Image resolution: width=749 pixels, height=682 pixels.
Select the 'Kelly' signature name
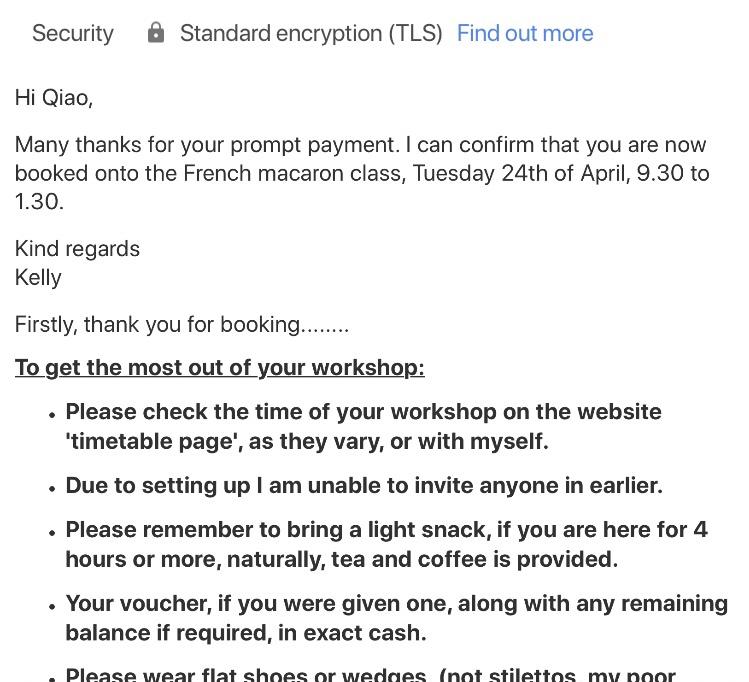(x=38, y=277)
